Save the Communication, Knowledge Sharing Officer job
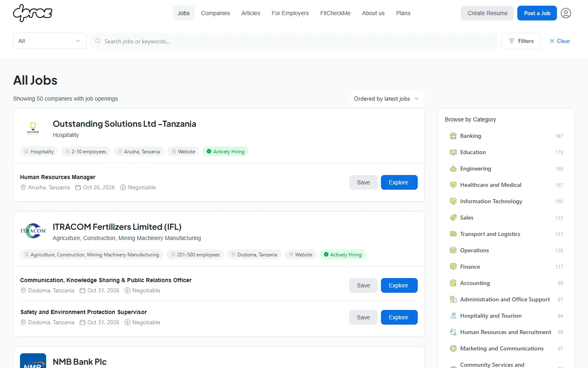Image resolution: width=588 pixels, height=368 pixels. [x=363, y=285]
